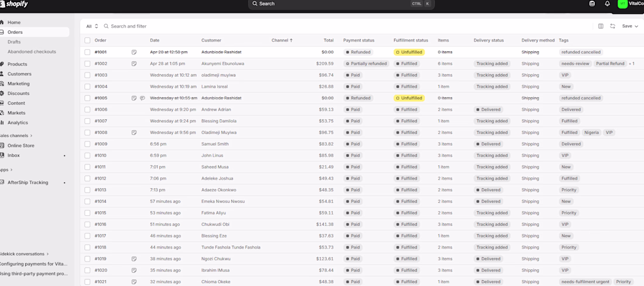Click Unfulfilled badge on order #1001
The width and height of the screenshot is (644, 286).
coord(409,52)
